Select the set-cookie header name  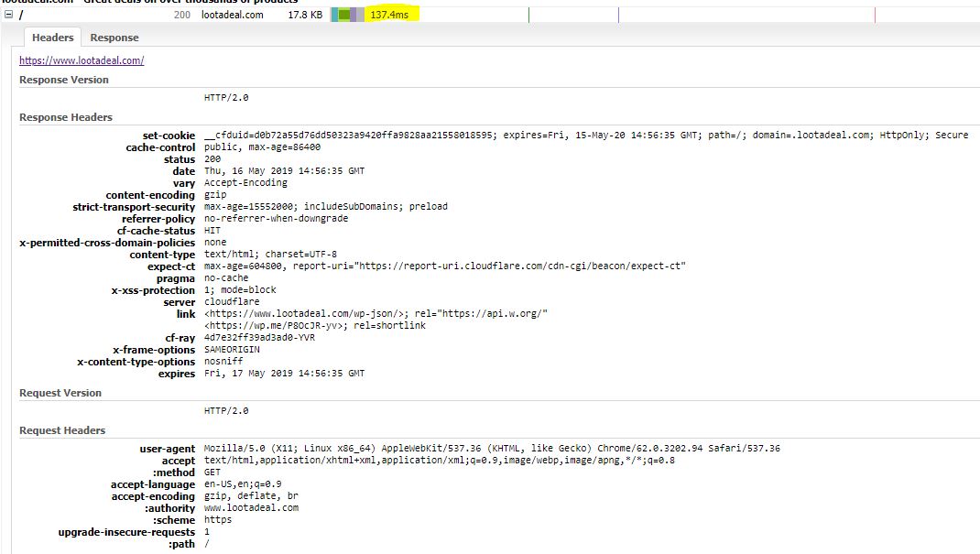[x=169, y=136]
